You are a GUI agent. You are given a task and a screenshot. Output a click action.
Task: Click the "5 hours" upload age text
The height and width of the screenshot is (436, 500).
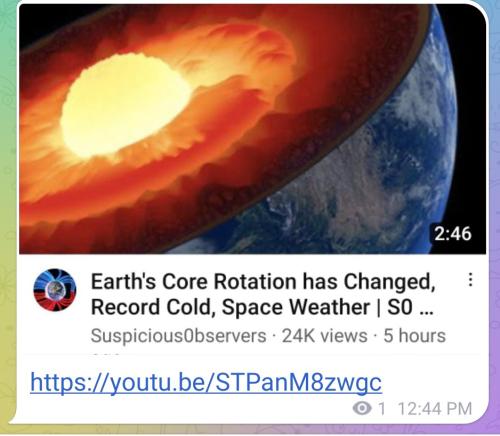(x=414, y=336)
